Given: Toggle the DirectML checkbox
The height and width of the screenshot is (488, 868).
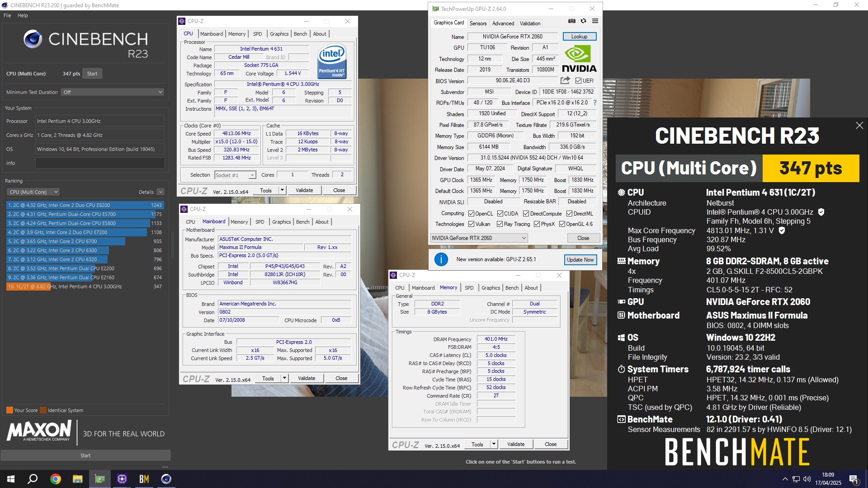Looking at the screenshot, I should tap(569, 214).
